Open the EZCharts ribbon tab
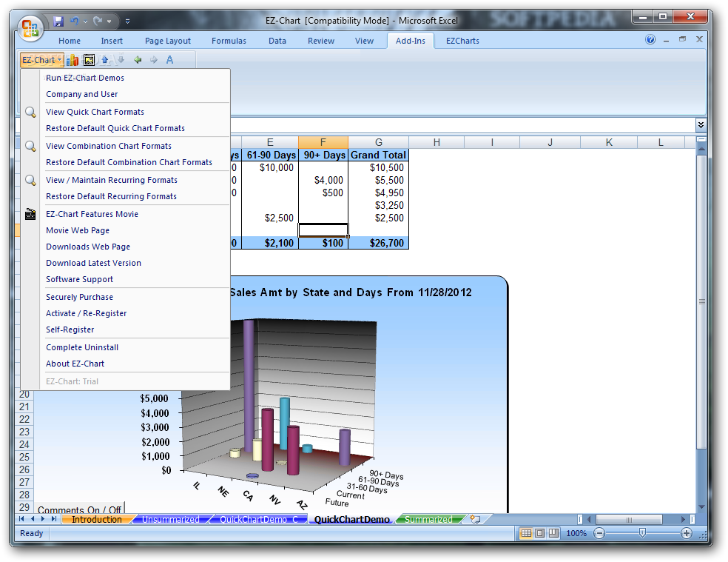The image size is (728, 562). (462, 41)
